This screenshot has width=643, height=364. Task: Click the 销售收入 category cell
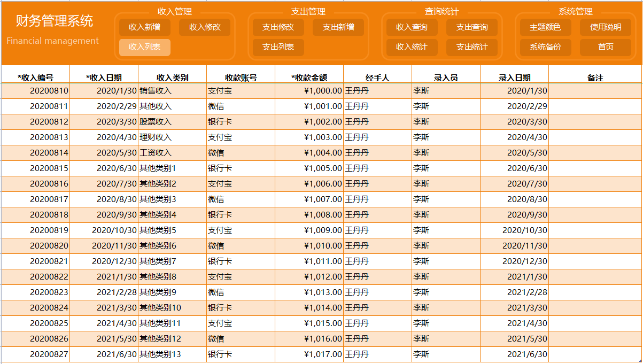172,91
